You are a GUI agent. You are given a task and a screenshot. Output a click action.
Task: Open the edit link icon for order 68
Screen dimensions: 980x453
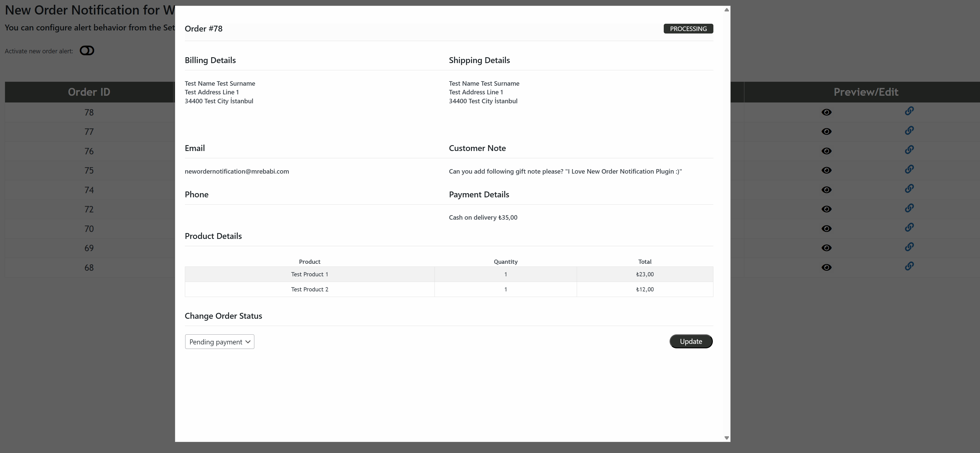(x=910, y=266)
